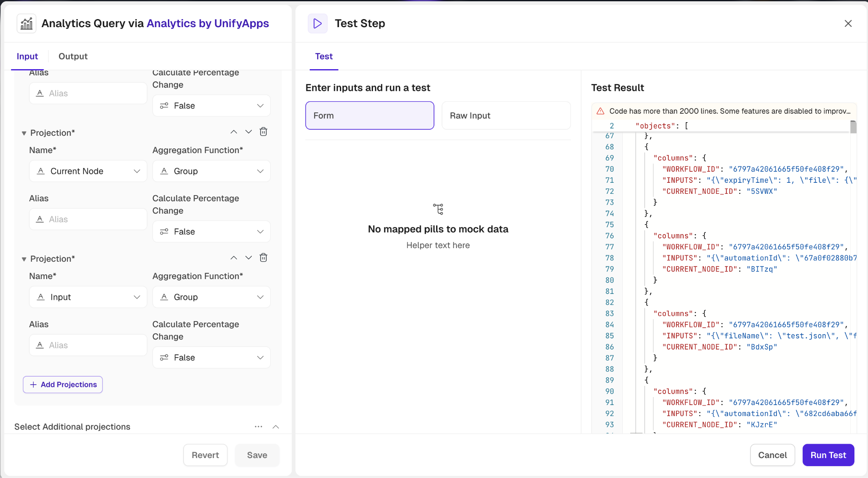
Task: Move Current Node projection down with arrow
Action: click(x=249, y=132)
